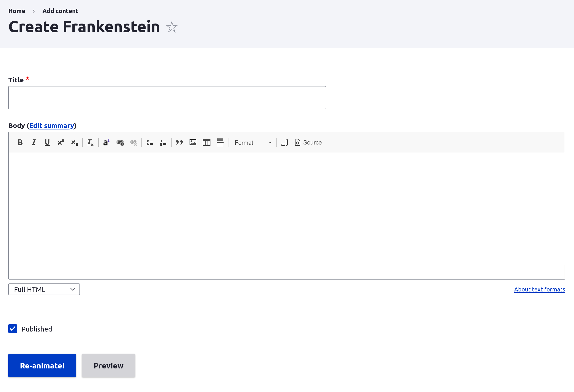
Task: Apply italic formatting
Action: [34, 142]
